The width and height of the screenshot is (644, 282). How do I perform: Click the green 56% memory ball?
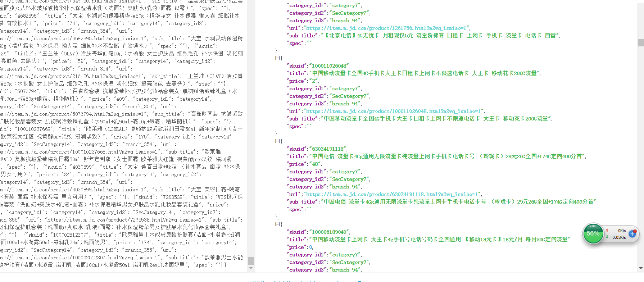point(593,233)
